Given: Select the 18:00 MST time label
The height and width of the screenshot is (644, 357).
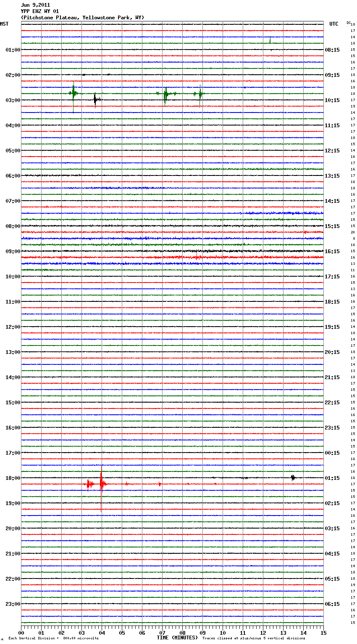Looking at the screenshot, I should [x=13, y=478].
